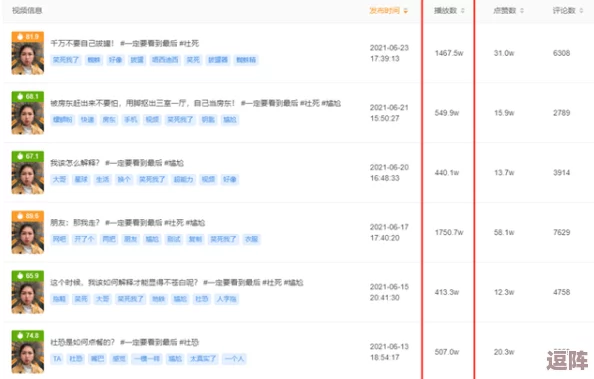Click the likes value 58.1w

504,232
